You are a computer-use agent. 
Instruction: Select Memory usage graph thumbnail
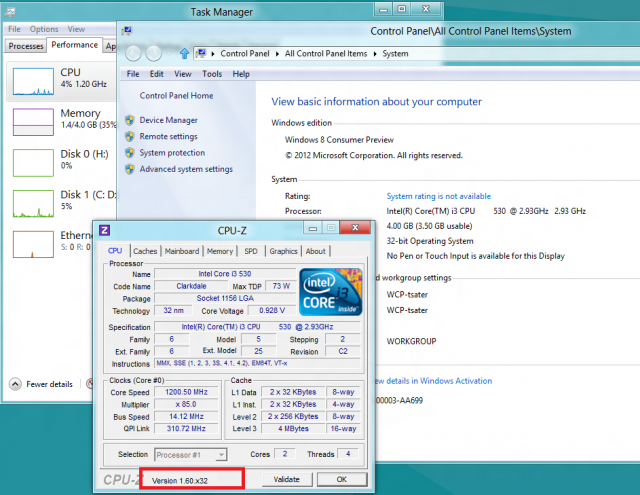point(33,122)
